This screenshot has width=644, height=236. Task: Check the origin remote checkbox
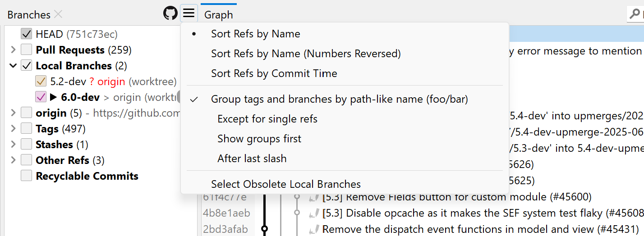(26, 113)
